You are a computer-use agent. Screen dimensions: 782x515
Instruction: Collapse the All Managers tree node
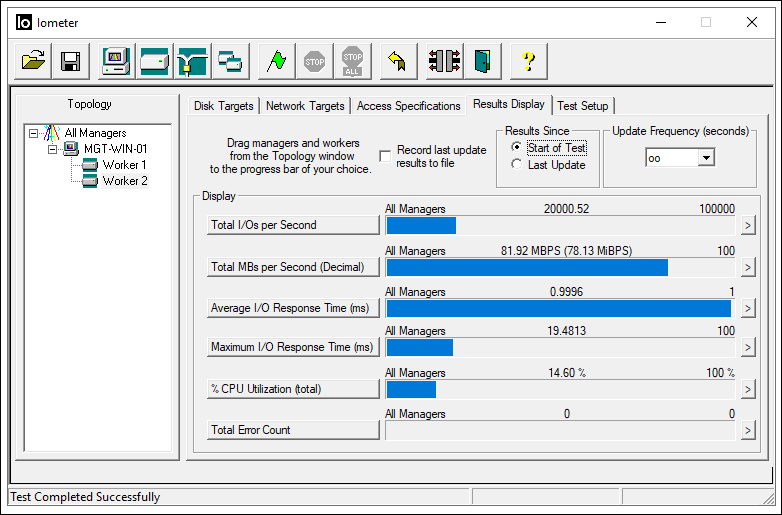coord(34,133)
